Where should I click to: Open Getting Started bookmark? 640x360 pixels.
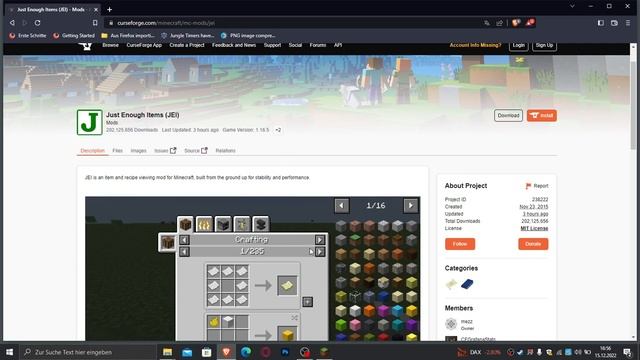point(74,36)
